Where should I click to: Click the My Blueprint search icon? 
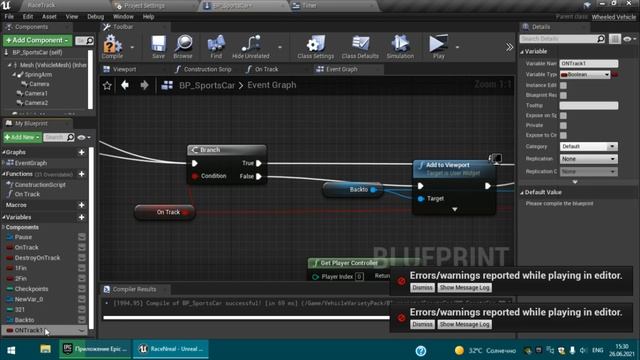click(70, 137)
